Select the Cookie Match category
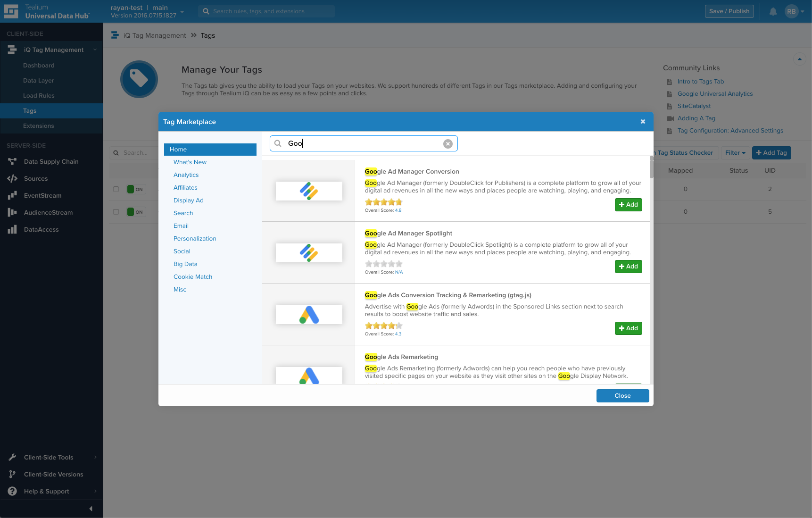Screen dimensions: 812x518 coord(193,277)
